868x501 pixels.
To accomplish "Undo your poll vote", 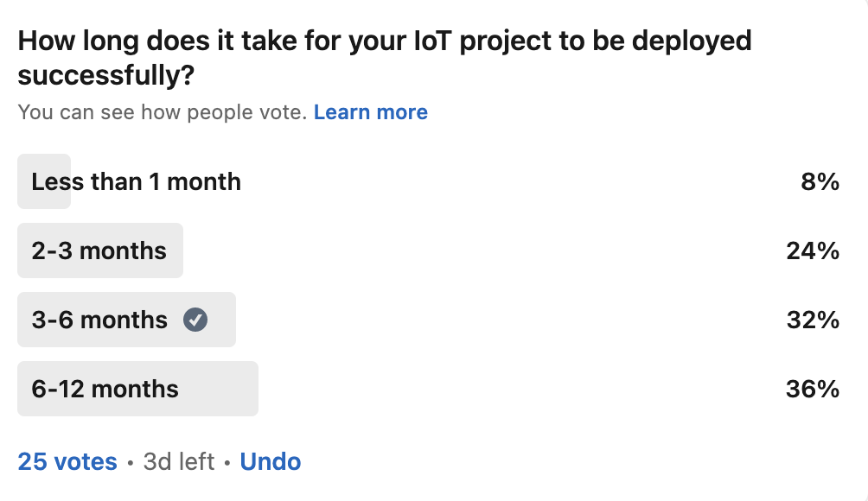I will [270, 462].
